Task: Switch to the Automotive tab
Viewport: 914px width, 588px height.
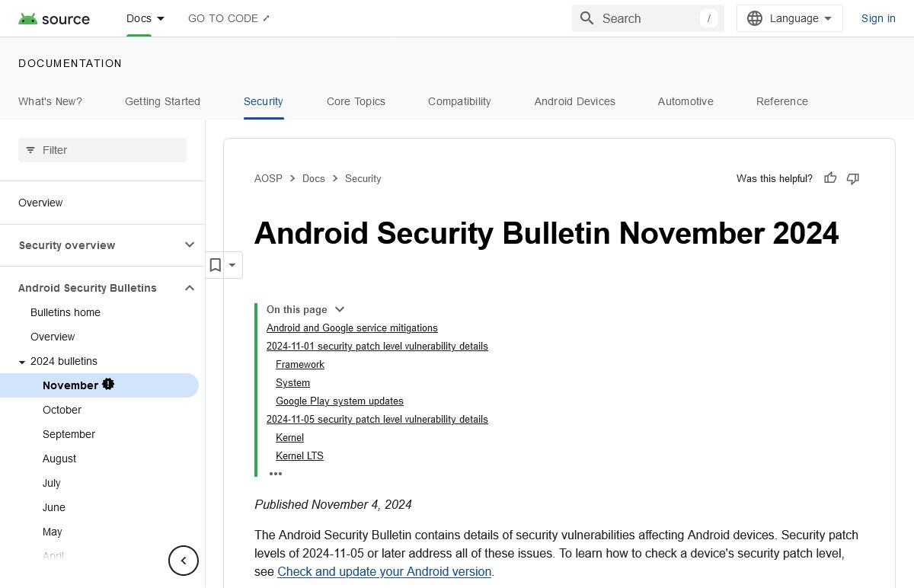Action: (685, 101)
